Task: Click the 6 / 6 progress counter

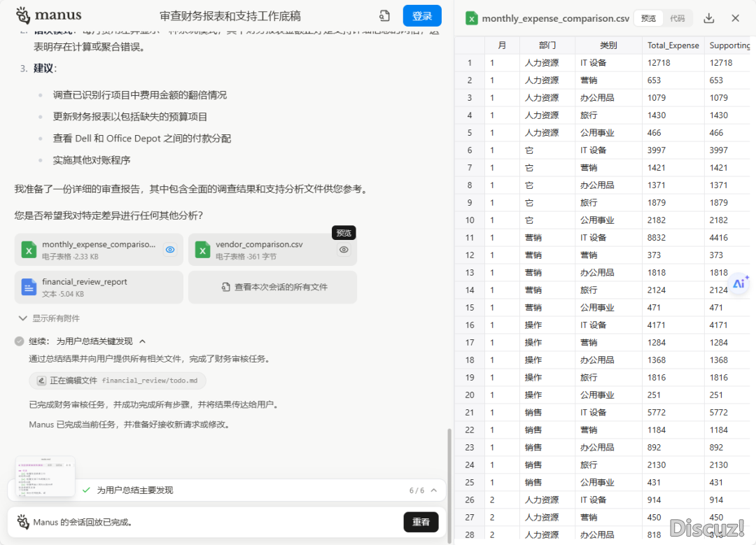Action: pos(416,490)
